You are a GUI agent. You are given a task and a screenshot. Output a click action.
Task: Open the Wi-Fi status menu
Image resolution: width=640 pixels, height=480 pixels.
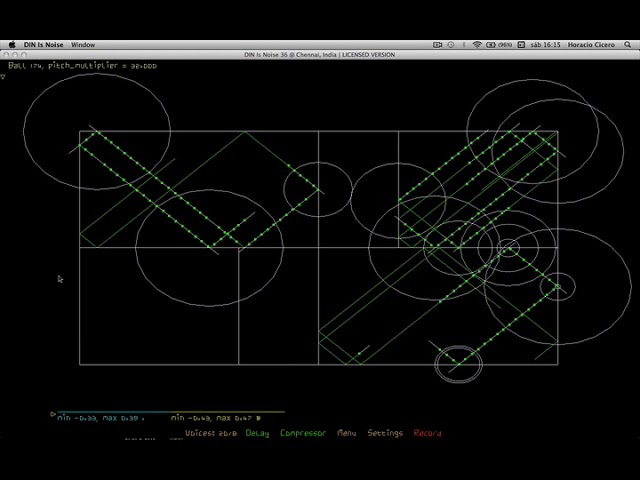pos(477,45)
